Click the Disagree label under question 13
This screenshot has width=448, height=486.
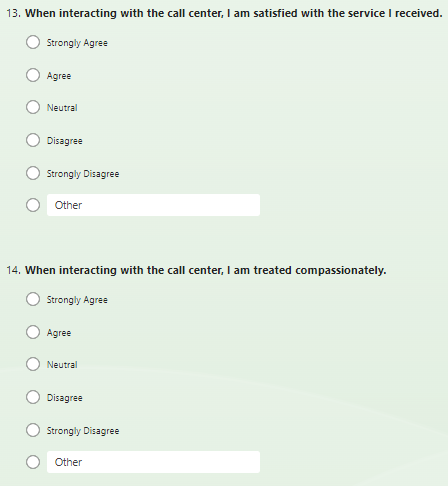tap(64, 141)
